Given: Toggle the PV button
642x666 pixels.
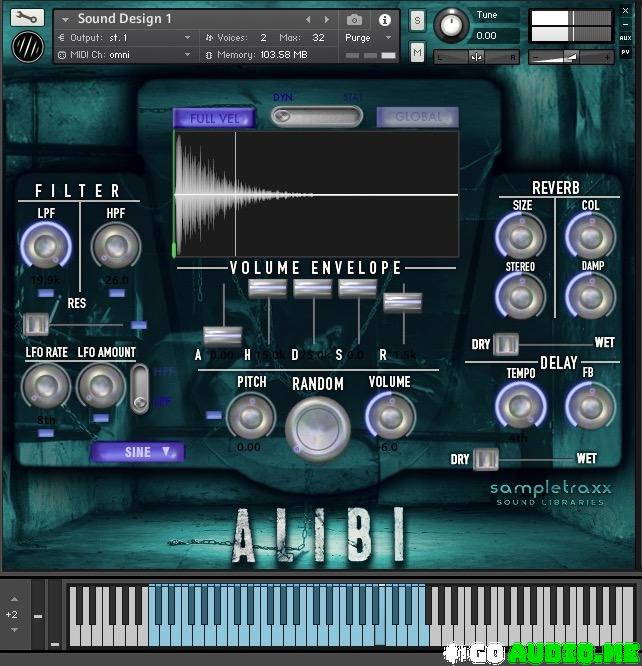Looking at the screenshot, I should [x=625, y=52].
